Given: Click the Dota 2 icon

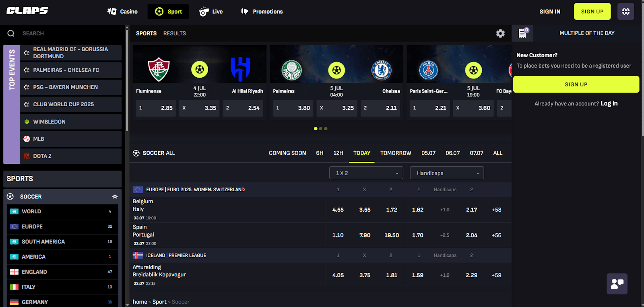Looking at the screenshot, I should pos(27,156).
